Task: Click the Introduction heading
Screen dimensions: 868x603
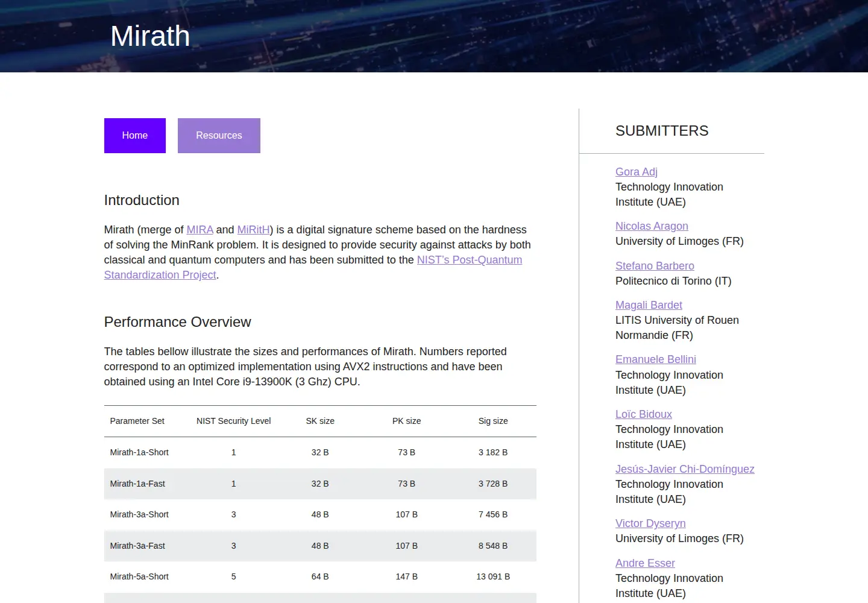Action: point(142,200)
